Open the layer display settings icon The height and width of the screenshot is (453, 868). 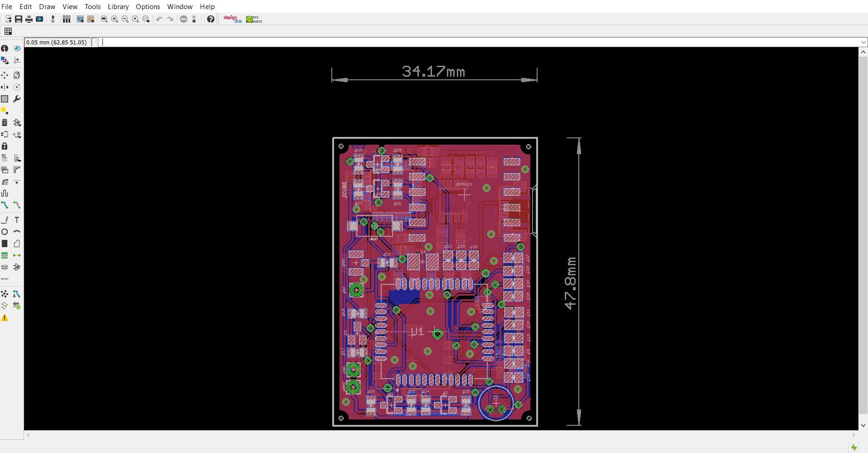(5, 60)
